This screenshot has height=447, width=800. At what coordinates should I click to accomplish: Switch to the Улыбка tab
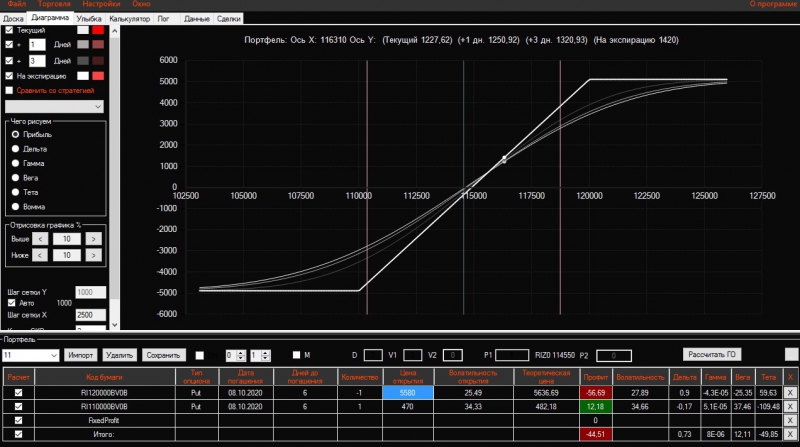[89, 18]
